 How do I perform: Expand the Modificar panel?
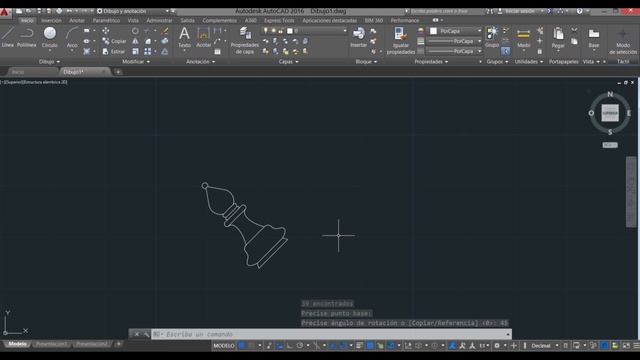tap(136, 62)
